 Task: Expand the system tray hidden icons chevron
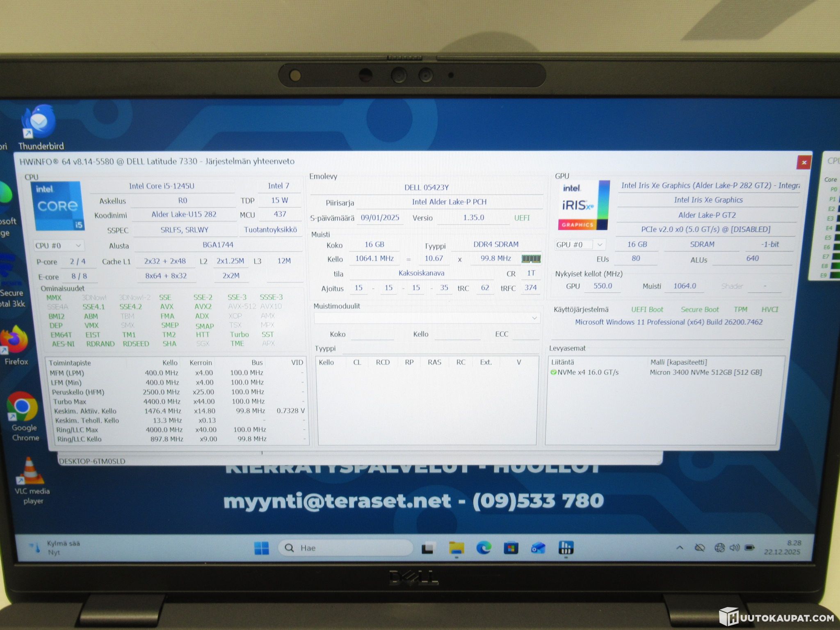(680, 548)
